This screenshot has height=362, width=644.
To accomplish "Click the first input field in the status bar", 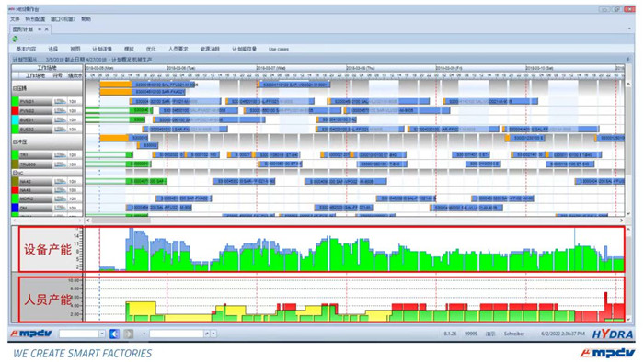I will (79, 334).
